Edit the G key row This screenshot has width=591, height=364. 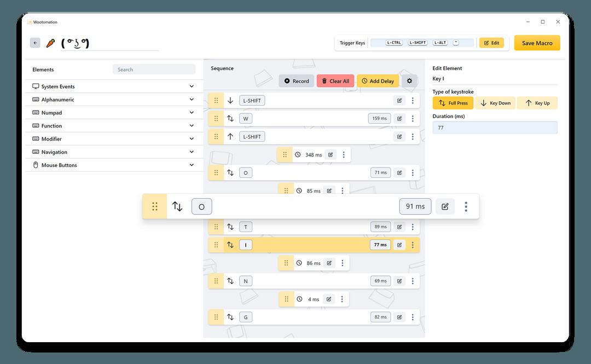click(399, 317)
